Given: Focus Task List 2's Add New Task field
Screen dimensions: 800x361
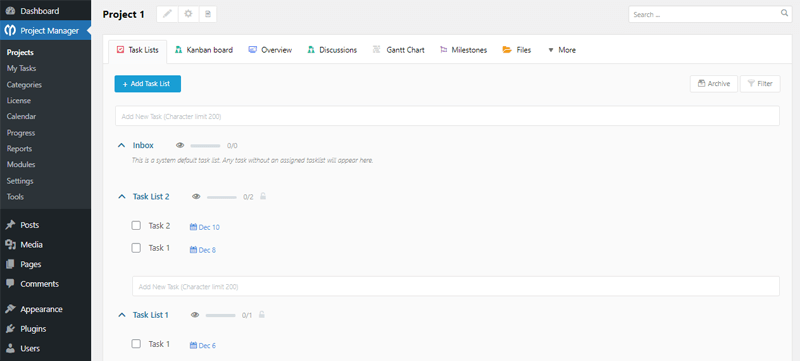Looking at the screenshot, I should point(456,286).
